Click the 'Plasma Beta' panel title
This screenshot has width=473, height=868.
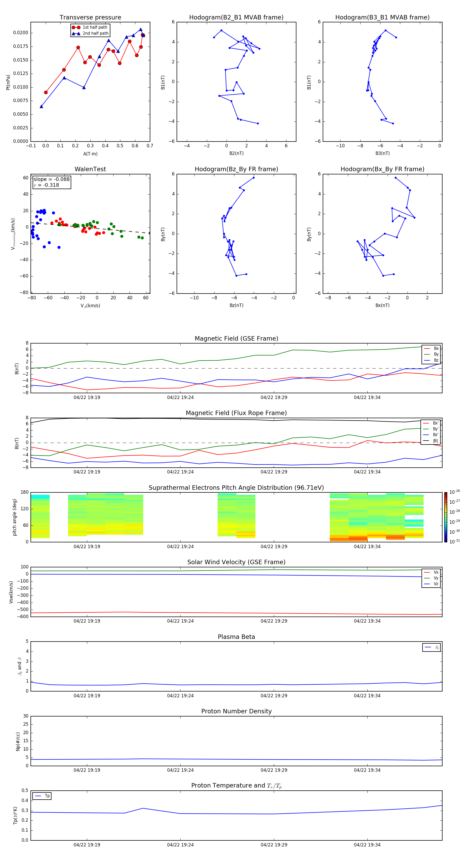(236, 637)
